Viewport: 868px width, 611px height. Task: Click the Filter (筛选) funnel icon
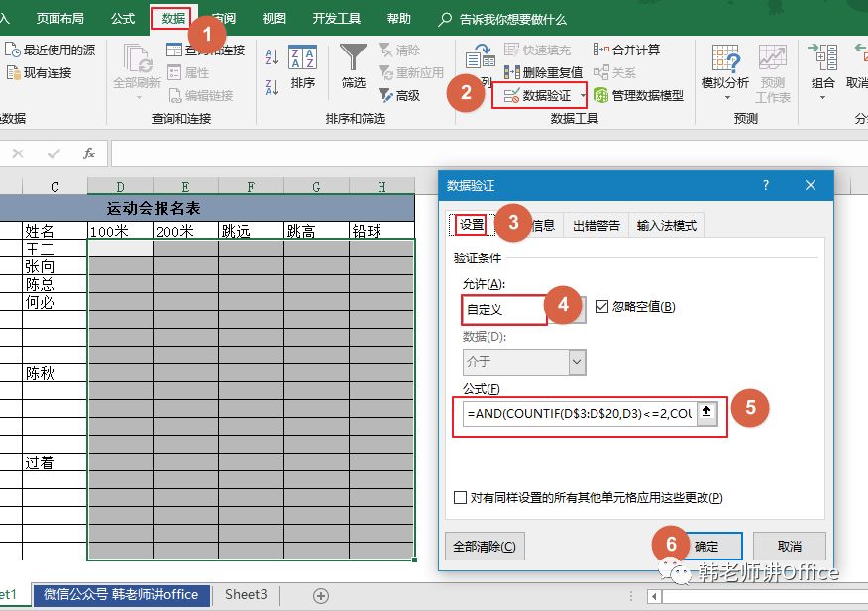coord(353,58)
